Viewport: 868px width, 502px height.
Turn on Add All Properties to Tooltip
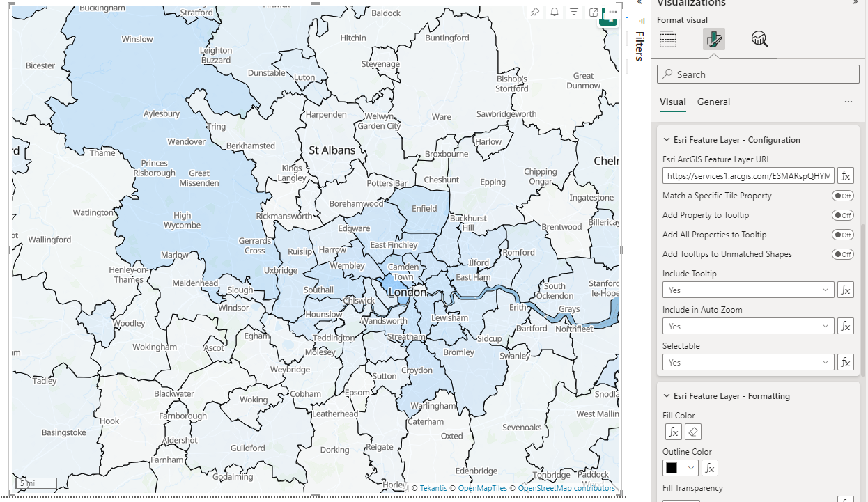tap(843, 235)
